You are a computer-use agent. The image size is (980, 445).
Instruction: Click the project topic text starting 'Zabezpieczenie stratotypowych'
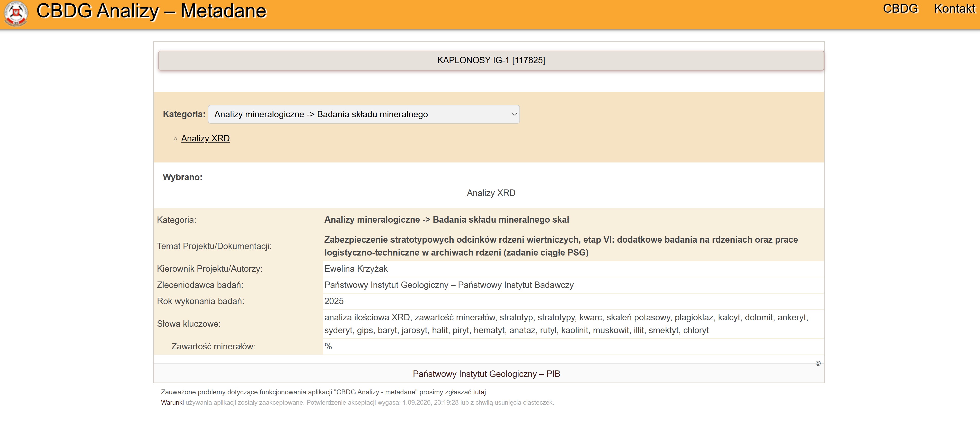561,246
